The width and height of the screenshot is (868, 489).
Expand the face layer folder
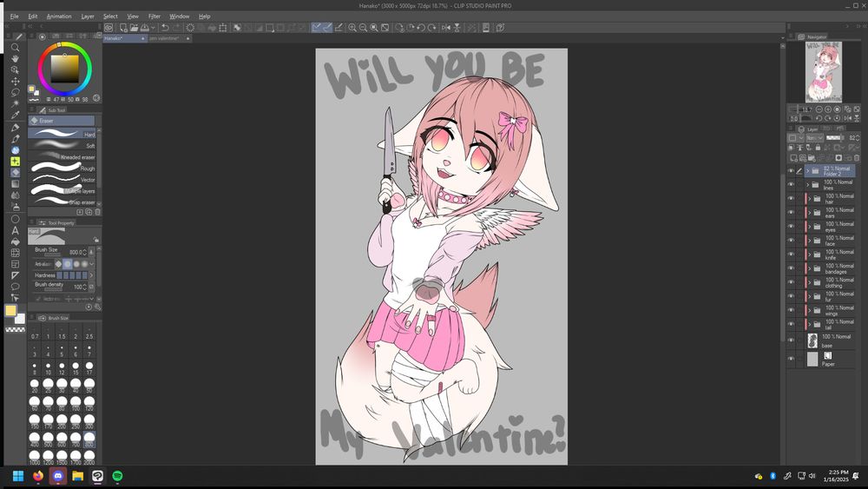click(x=809, y=241)
